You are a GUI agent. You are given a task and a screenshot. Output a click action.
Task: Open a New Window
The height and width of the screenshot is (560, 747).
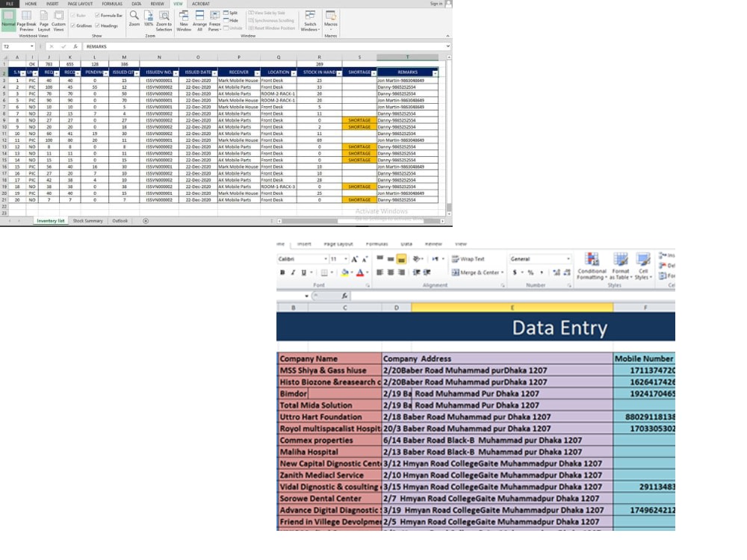click(x=184, y=20)
